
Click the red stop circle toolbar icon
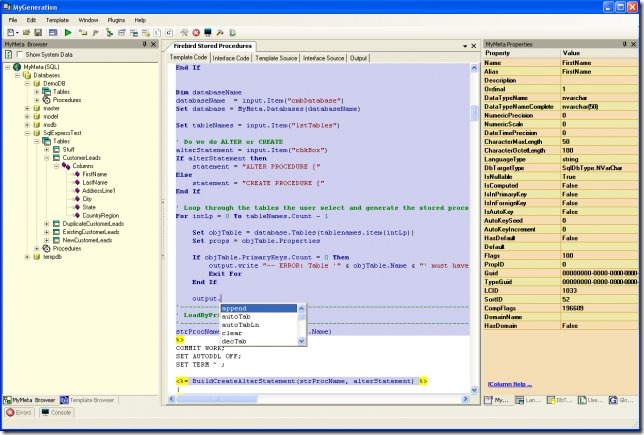[x=195, y=32]
